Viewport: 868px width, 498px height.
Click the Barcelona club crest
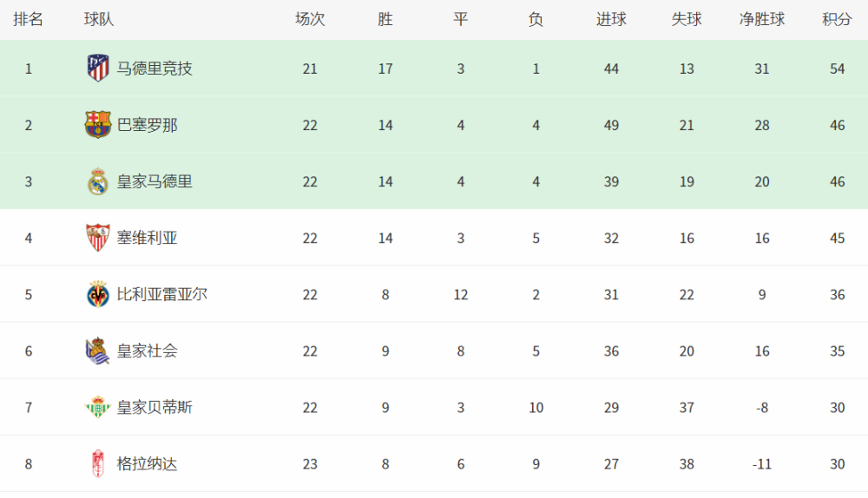tap(98, 125)
